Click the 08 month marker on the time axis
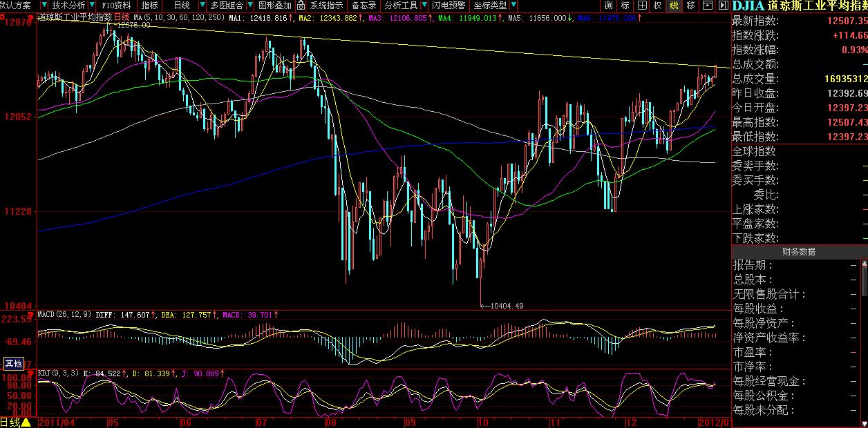 330,422
